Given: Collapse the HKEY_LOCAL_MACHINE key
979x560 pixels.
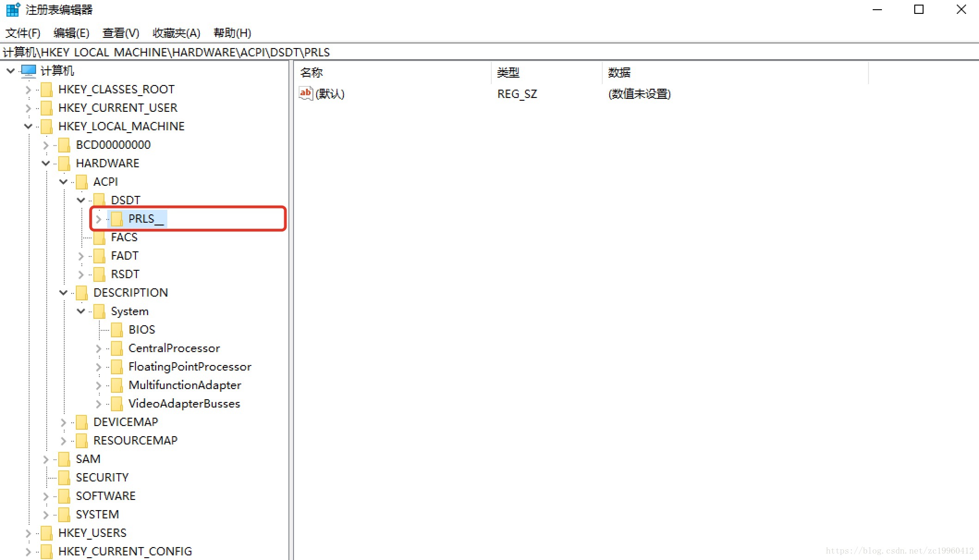Looking at the screenshot, I should click(28, 126).
